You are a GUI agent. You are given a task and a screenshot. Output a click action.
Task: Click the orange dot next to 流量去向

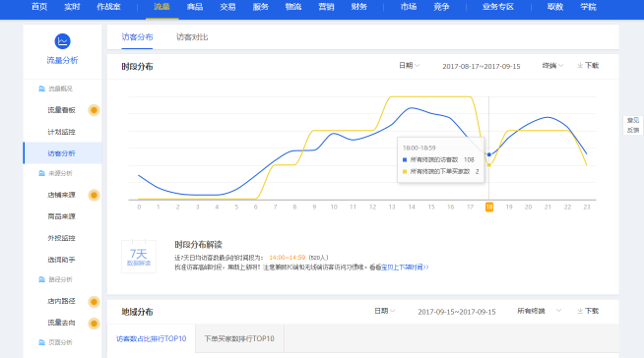(x=94, y=324)
